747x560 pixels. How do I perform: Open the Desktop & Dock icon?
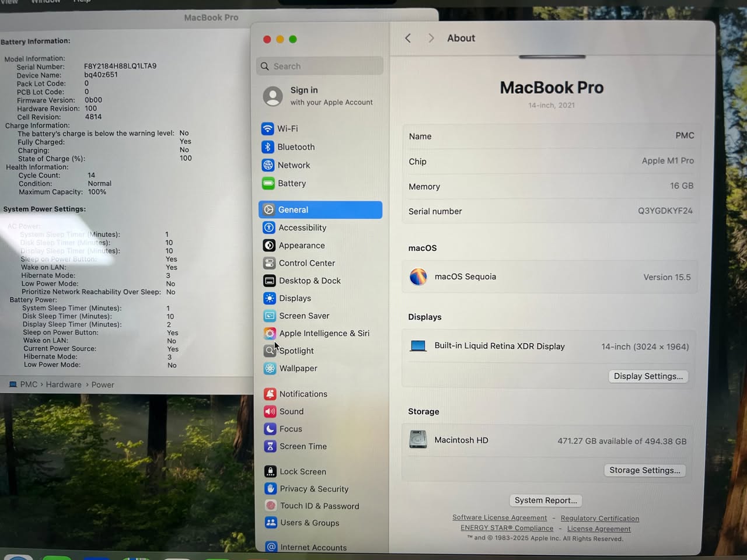(x=269, y=281)
